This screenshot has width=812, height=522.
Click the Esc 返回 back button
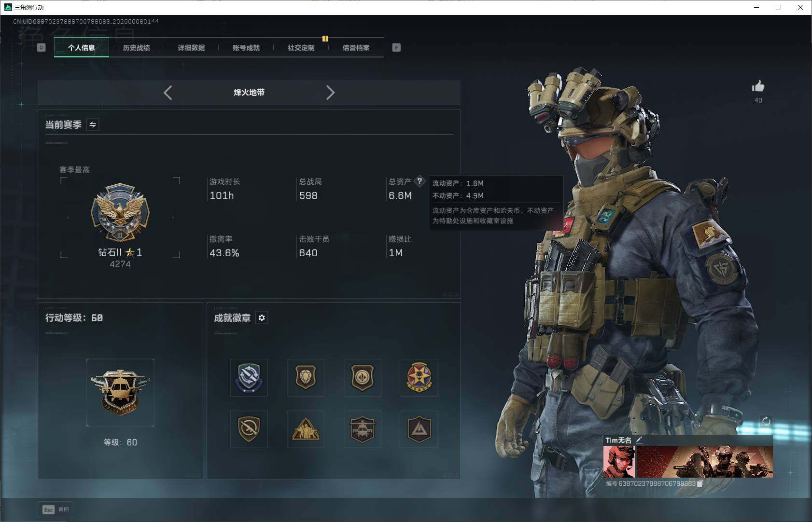click(x=56, y=509)
